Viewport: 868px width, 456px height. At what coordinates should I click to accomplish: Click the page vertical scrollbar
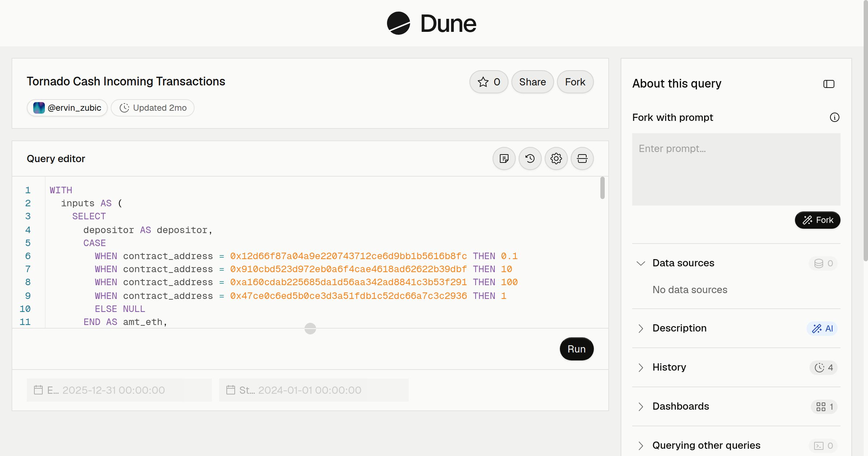tap(865, 130)
